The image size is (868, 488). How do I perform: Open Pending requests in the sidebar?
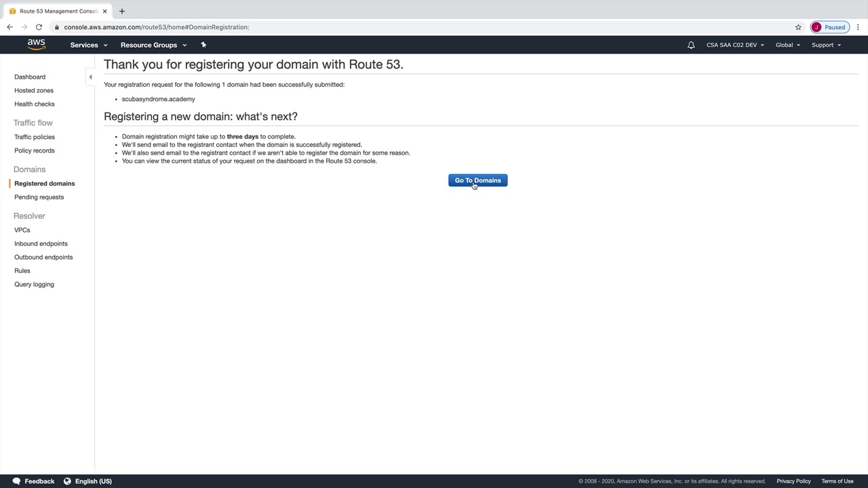point(39,197)
